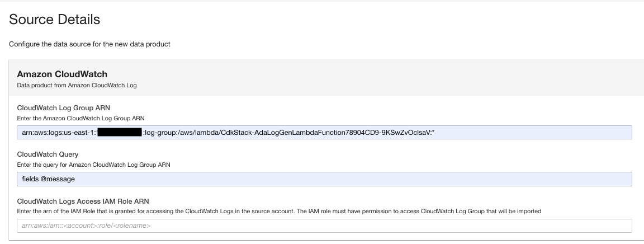Click 'Enter the Amazon CloudWatch Log Group ARN' hint
Screen dimensions: 644x244
click(x=80, y=118)
